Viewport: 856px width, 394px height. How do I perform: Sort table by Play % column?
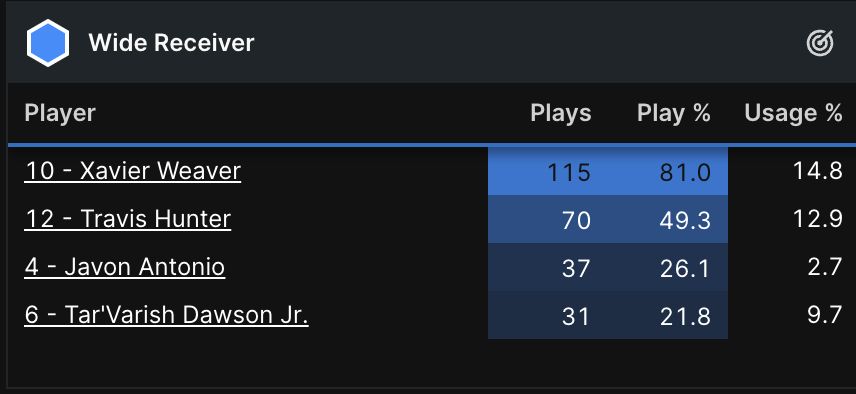pos(674,114)
